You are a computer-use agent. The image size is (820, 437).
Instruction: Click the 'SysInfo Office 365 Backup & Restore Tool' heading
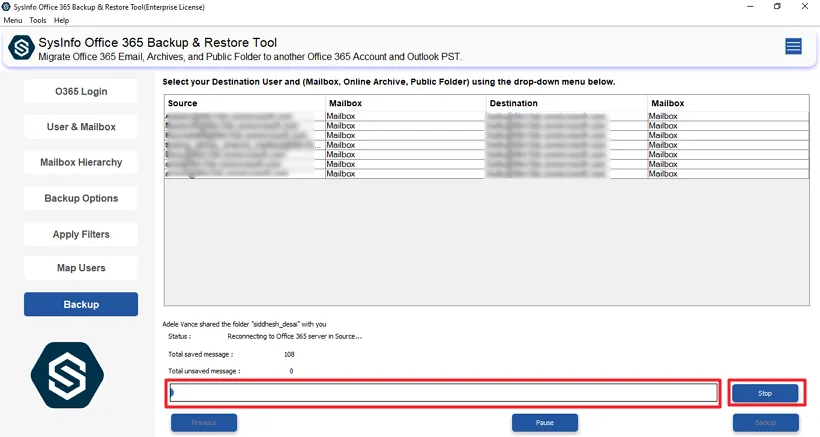[157, 42]
